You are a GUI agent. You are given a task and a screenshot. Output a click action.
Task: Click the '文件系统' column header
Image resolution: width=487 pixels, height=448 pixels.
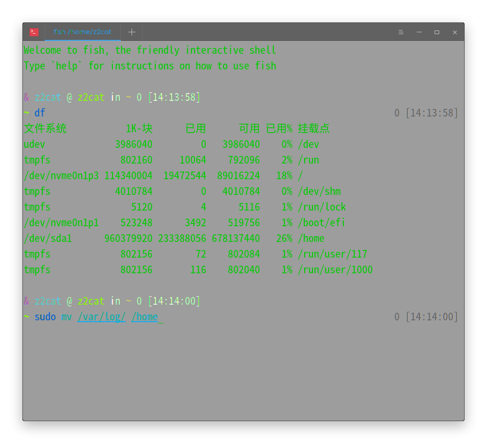45,129
